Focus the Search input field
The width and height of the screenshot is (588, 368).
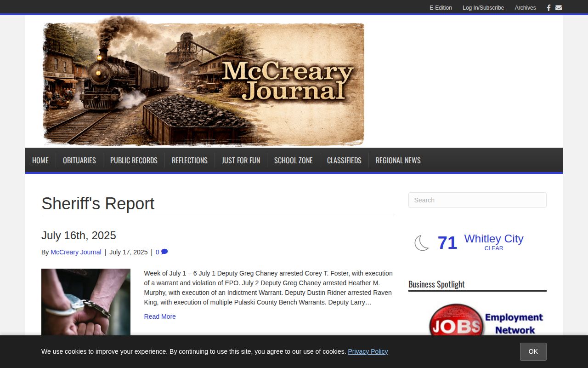pos(477,200)
